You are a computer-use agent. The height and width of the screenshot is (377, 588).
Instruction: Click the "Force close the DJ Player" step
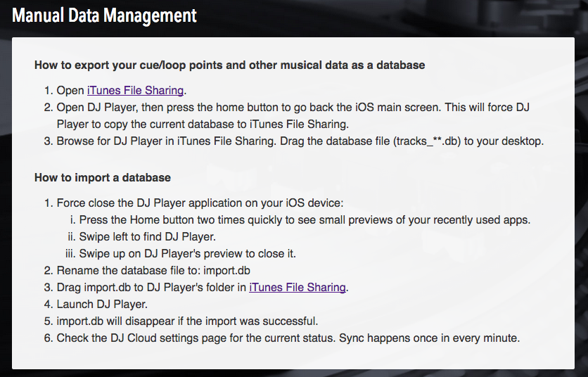[200, 203]
